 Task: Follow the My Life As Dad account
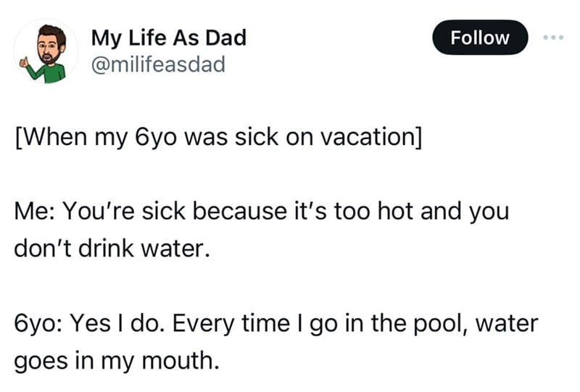[480, 38]
